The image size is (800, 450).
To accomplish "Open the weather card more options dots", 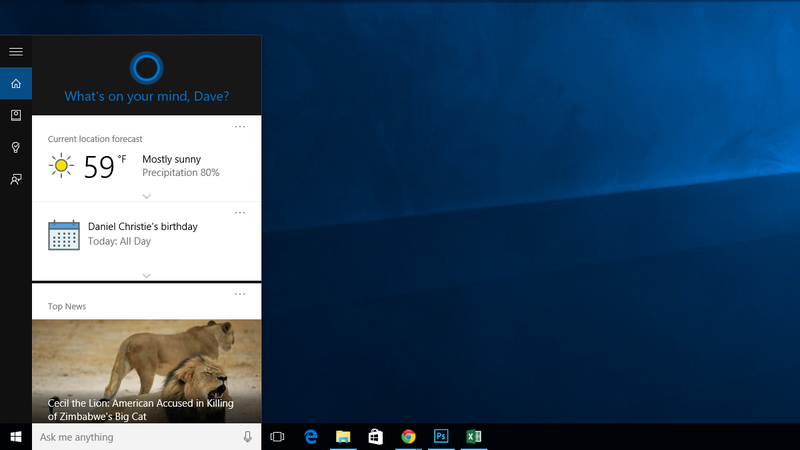I will [240, 127].
